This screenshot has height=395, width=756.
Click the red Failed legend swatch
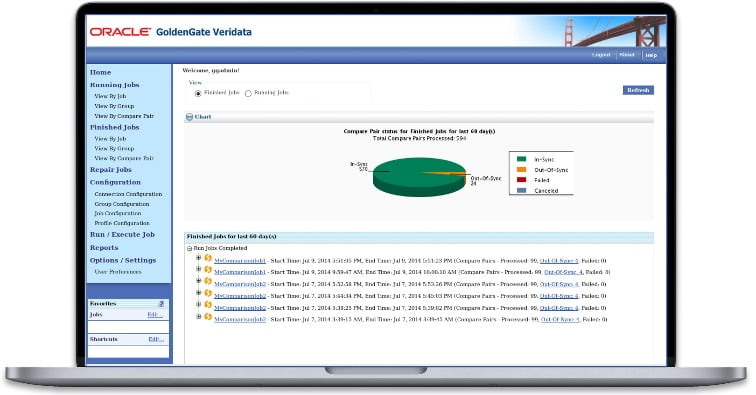point(521,180)
